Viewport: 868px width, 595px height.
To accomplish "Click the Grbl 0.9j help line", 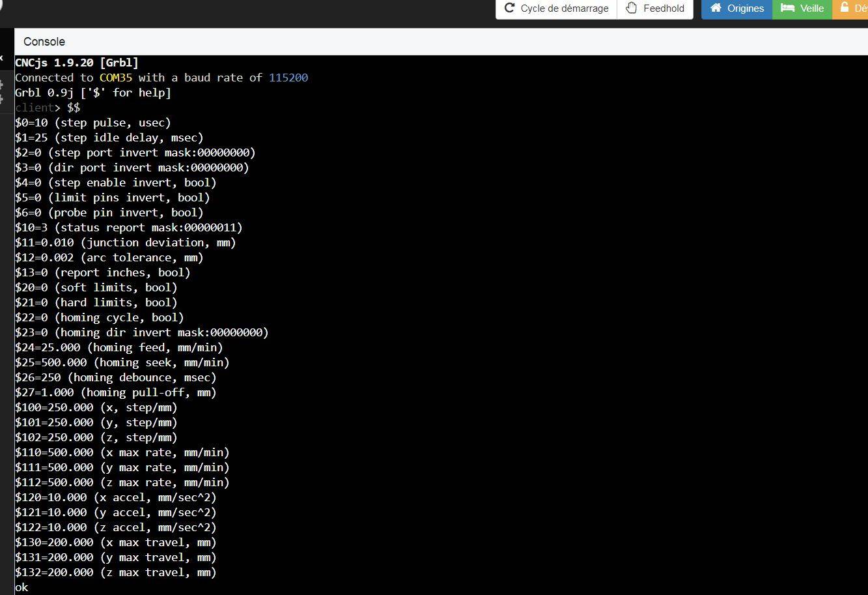I will (x=93, y=93).
